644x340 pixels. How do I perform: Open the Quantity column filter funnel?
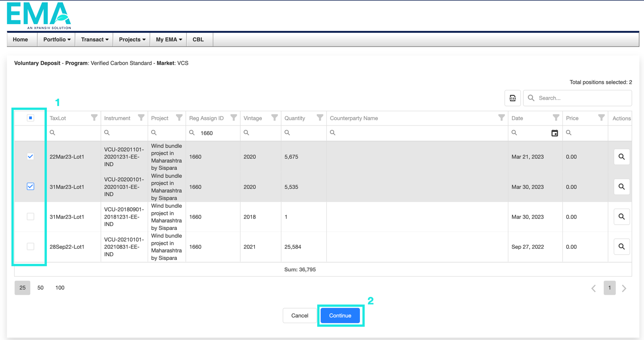[320, 118]
